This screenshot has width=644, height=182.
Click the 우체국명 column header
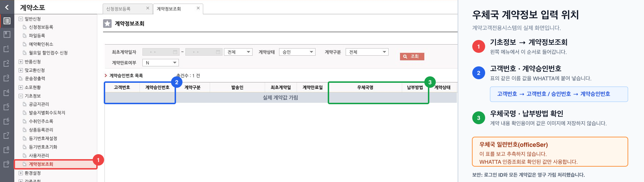pyautogui.click(x=365, y=87)
